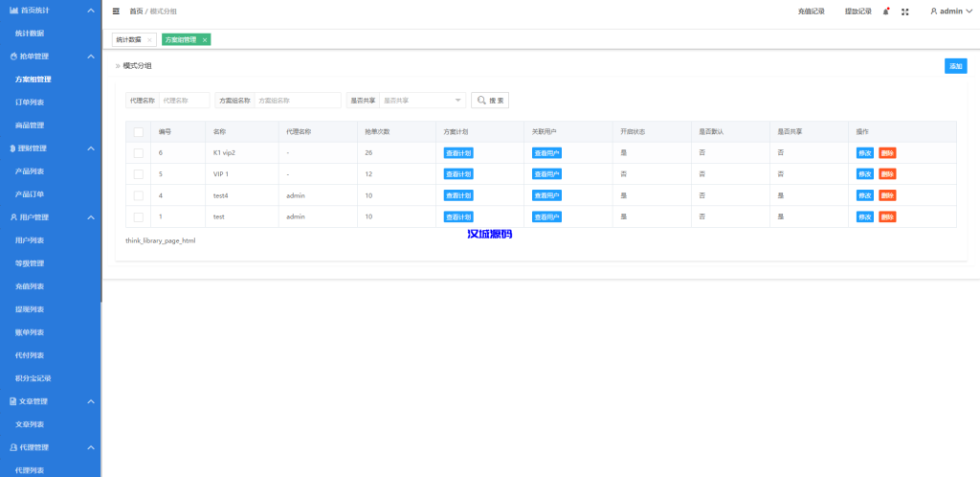Click the blue 添加 button
The height and width of the screenshot is (477, 980).
(955, 66)
